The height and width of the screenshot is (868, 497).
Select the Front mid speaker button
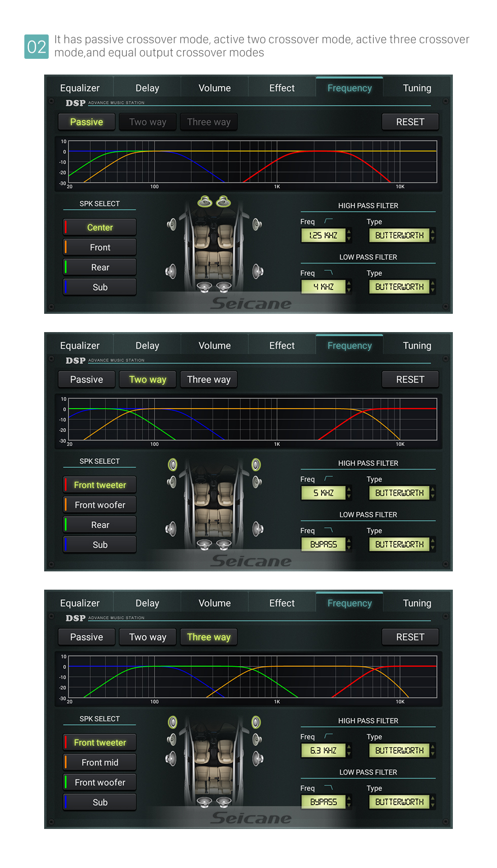[100, 763]
